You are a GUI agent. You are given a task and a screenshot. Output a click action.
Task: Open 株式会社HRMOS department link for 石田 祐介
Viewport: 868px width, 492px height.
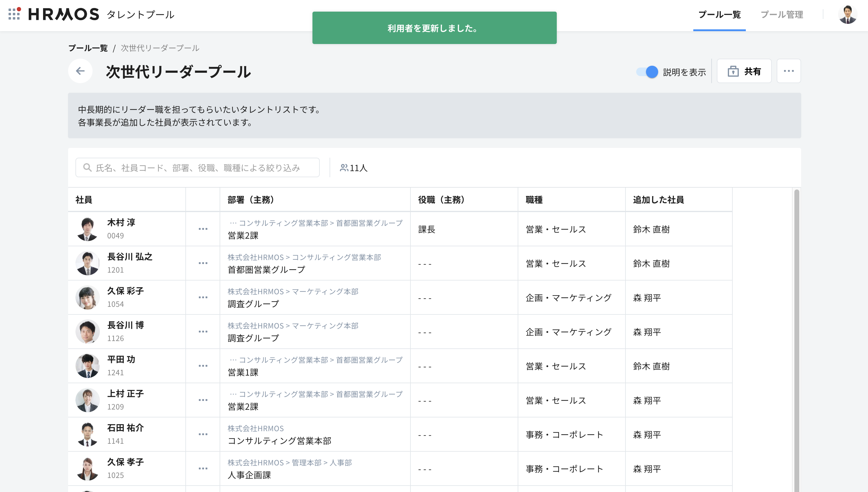pos(256,428)
